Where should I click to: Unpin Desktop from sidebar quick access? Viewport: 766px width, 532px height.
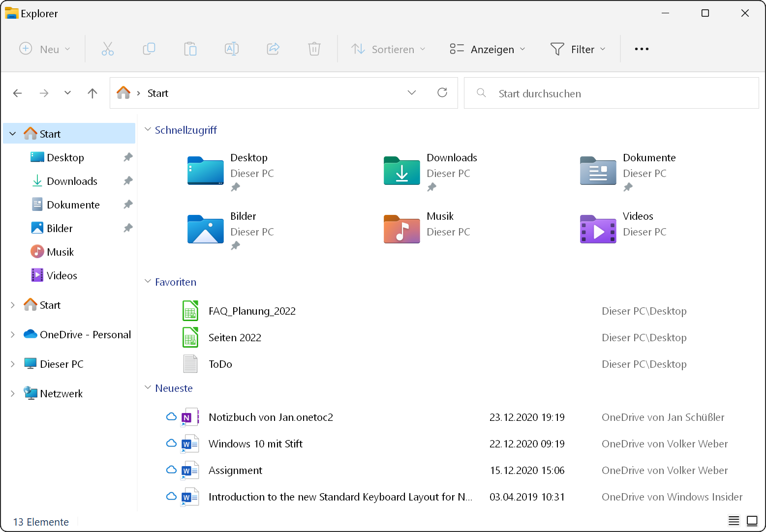pyautogui.click(x=128, y=157)
